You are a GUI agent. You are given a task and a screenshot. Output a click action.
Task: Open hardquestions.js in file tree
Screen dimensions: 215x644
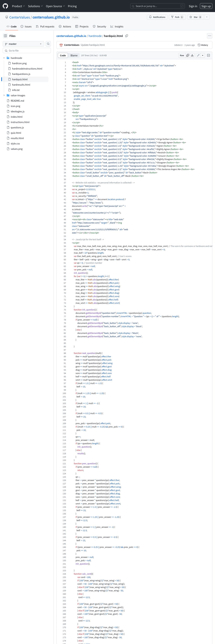tap(21, 74)
